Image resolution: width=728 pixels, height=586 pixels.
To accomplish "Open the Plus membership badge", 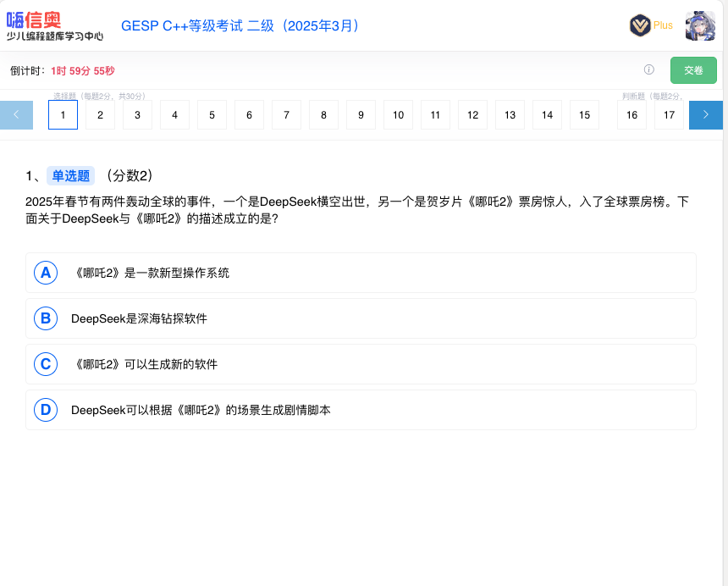I will click(x=652, y=25).
